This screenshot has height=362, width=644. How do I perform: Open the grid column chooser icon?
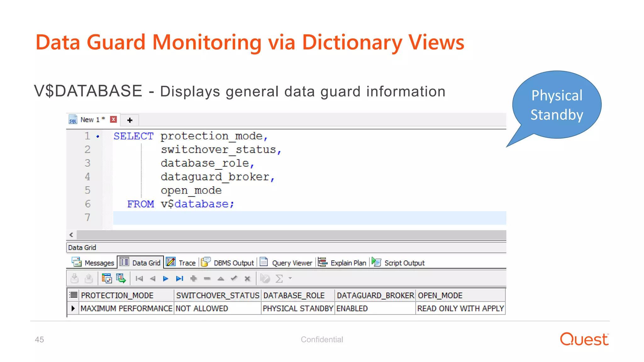(73, 295)
